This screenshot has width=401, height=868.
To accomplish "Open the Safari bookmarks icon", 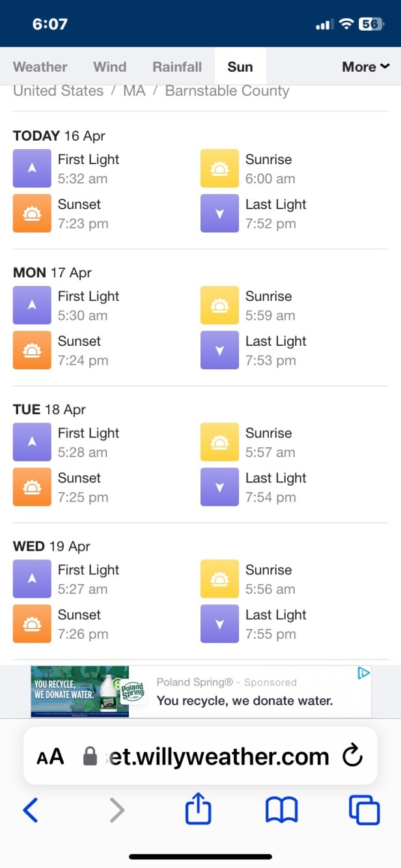I will point(281,810).
